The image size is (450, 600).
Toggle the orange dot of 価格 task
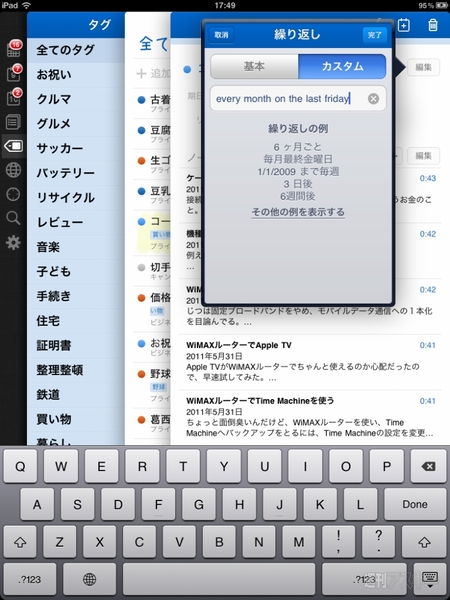tap(141, 297)
